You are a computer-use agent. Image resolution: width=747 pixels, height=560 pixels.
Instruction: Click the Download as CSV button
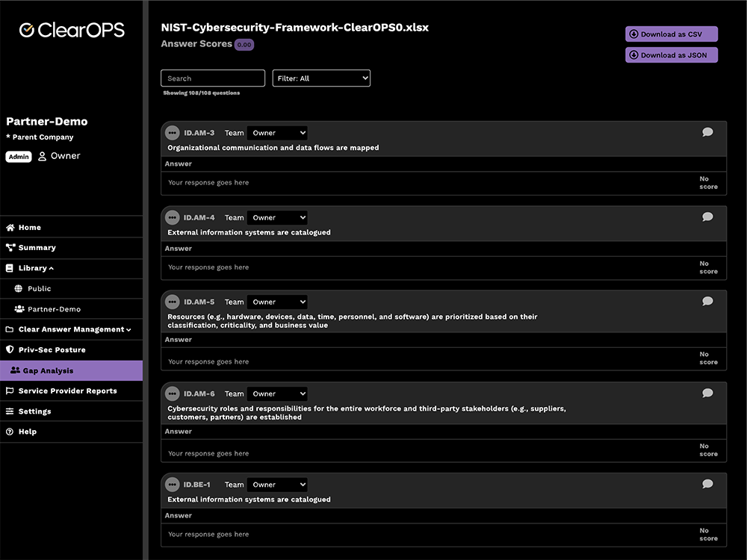(x=671, y=34)
